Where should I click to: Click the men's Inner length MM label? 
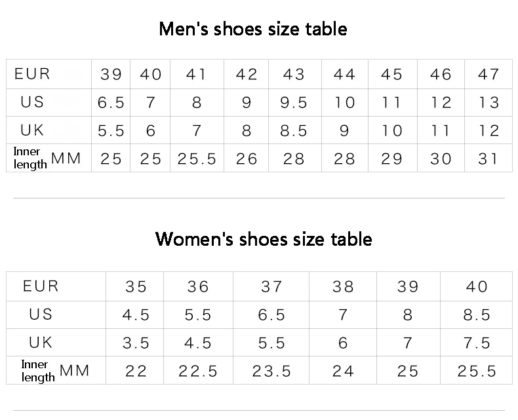47,159
